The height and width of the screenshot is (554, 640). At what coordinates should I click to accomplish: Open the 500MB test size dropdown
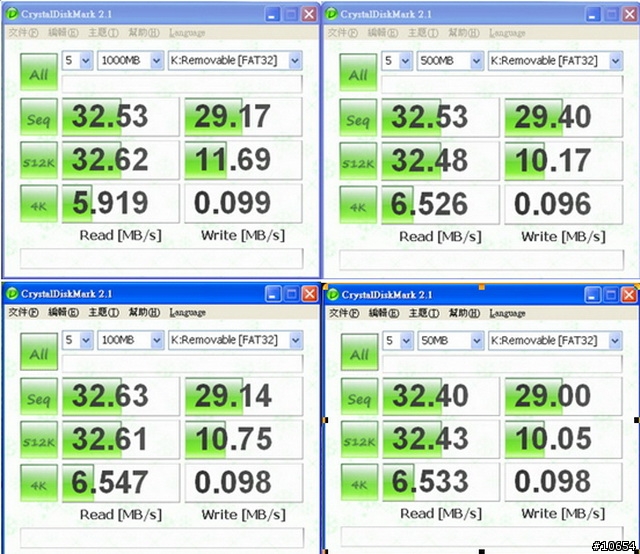(x=450, y=61)
